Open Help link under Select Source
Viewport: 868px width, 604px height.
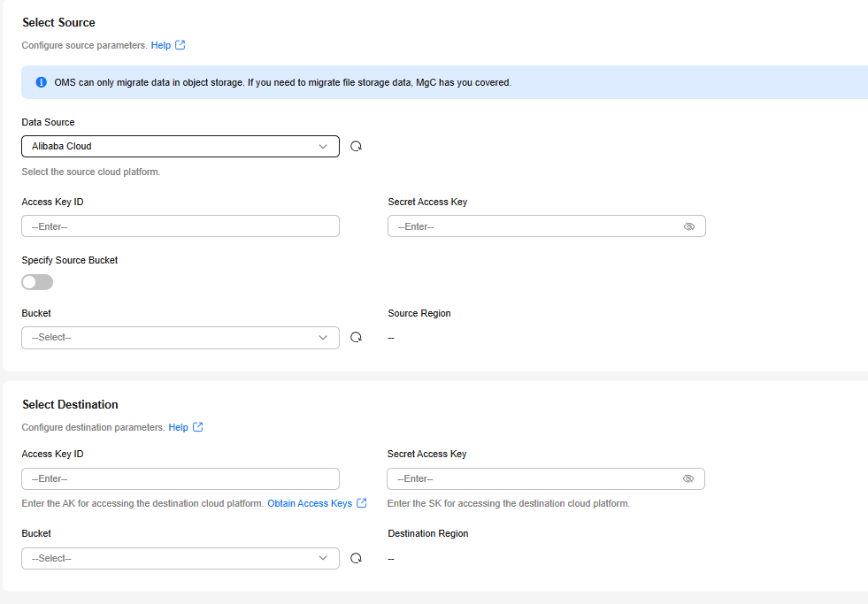tap(160, 45)
